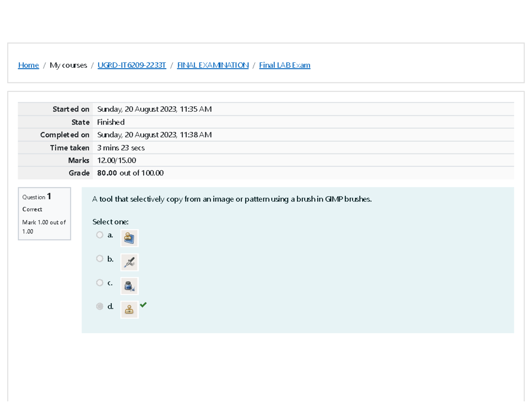Select the Ink tool bottle icon in option c
This screenshot has width=532, height=411.
[x=129, y=286]
